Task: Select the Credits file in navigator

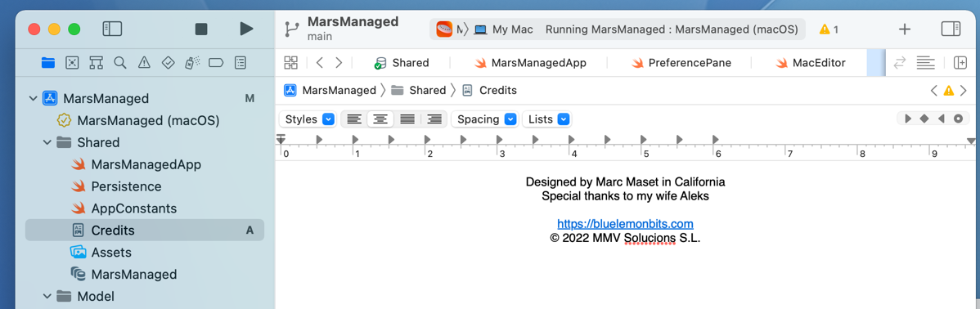Action: click(144, 231)
